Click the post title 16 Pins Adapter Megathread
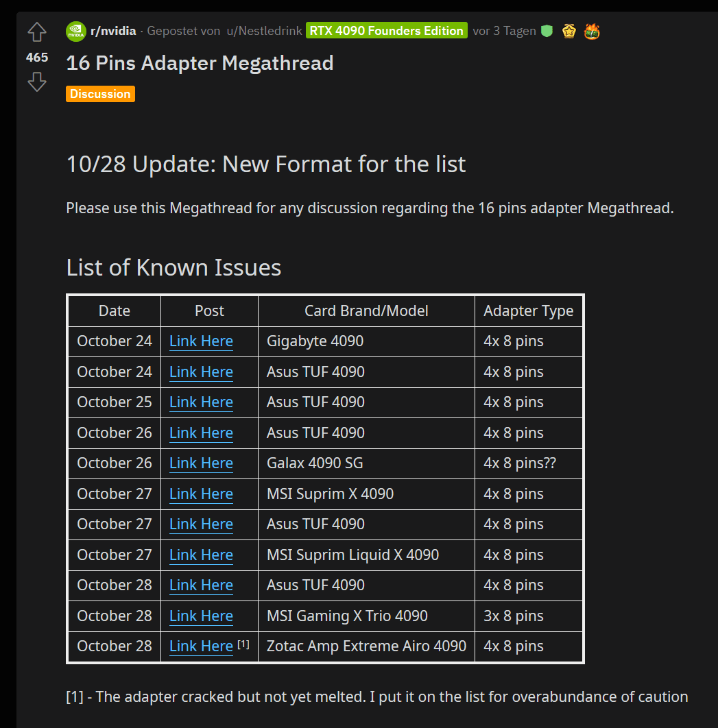Image resolution: width=718 pixels, height=728 pixels. [200, 63]
